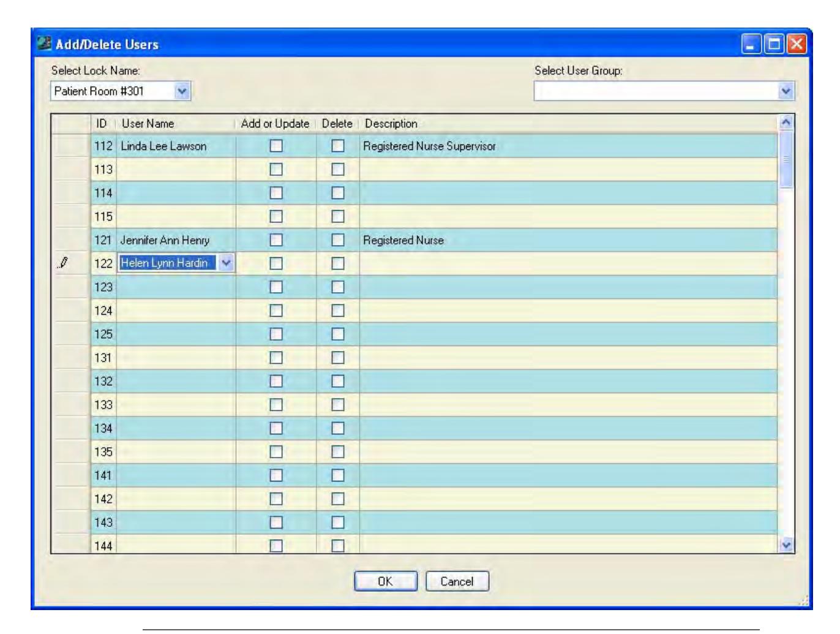Check Delete for Jennifer Ann Henry
This screenshot has width=840, height=634.
[x=337, y=240]
